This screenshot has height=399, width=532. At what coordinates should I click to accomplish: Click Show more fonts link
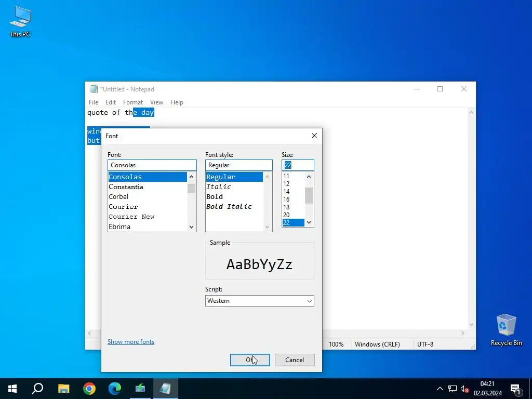click(131, 342)
